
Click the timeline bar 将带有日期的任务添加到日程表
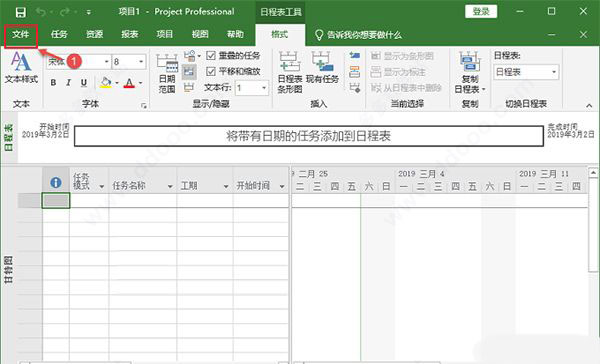[309, 136]
